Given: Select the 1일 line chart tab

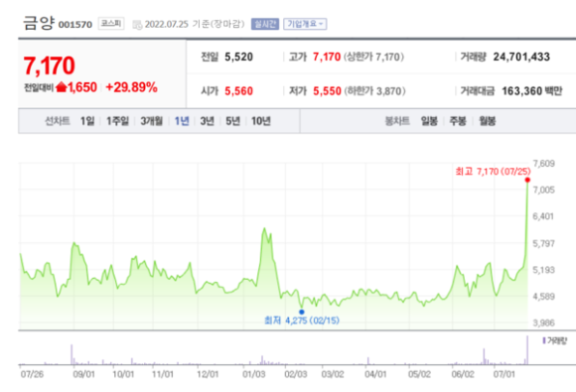Looking at the screenshot, I should click(87, 121).
